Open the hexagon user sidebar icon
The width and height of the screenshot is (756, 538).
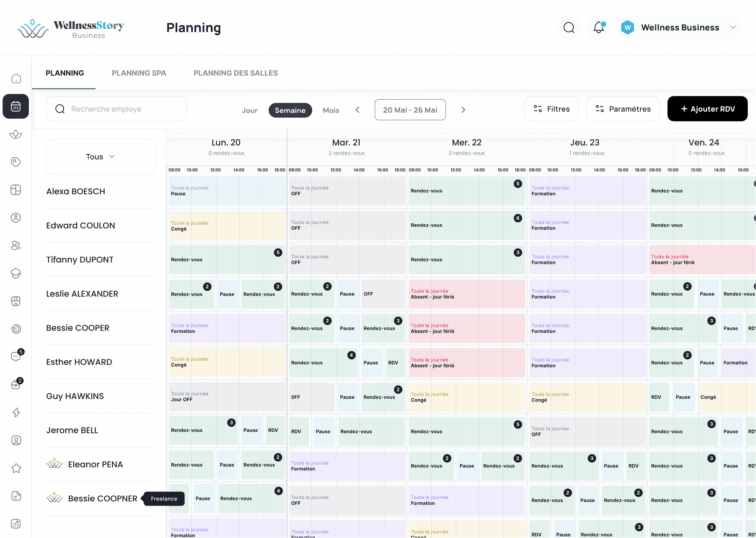coord(16,217)
